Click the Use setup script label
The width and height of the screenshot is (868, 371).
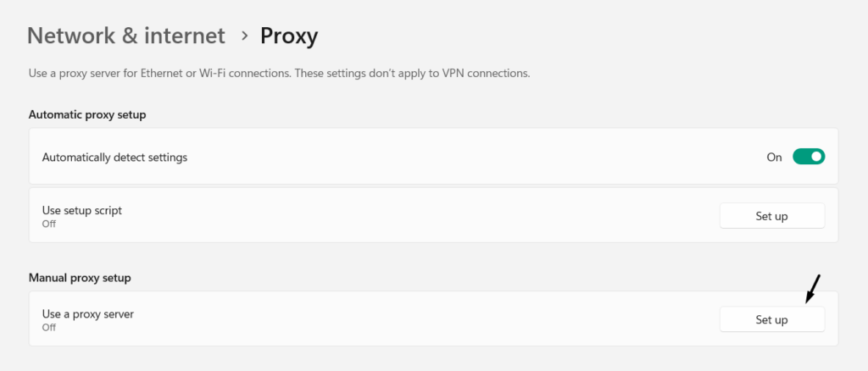pos(82,210)
